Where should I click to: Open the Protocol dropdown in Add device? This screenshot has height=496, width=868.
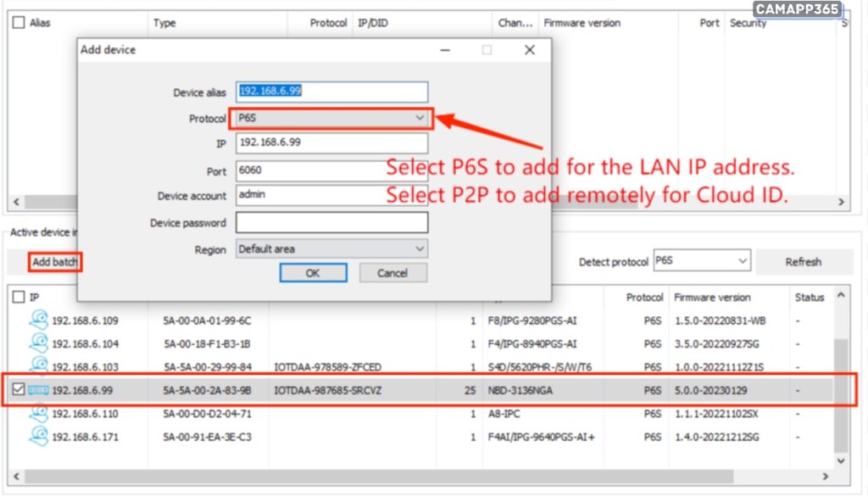(331, 118)
